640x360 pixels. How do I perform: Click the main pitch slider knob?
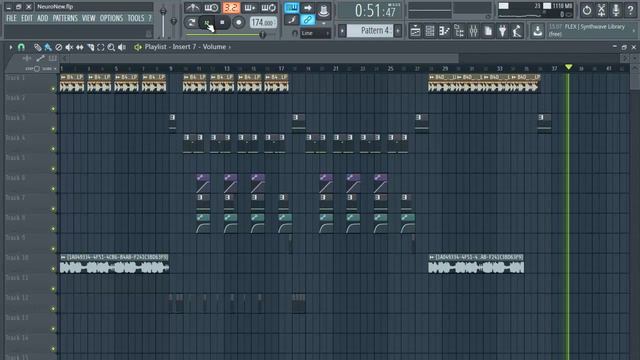click(174, 21)
